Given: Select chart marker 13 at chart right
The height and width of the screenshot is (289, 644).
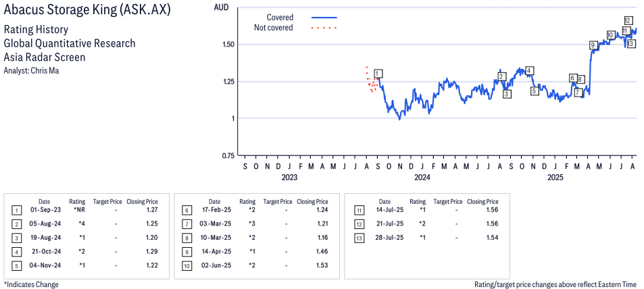Looking at the screenshot, I should tap(632, 43).
